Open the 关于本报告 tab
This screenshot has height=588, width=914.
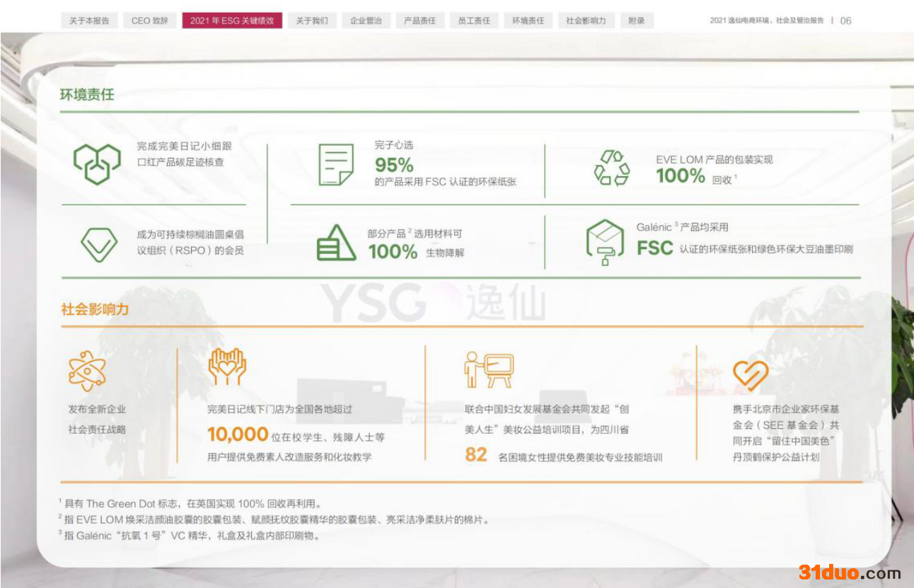[x=89, y=21]
